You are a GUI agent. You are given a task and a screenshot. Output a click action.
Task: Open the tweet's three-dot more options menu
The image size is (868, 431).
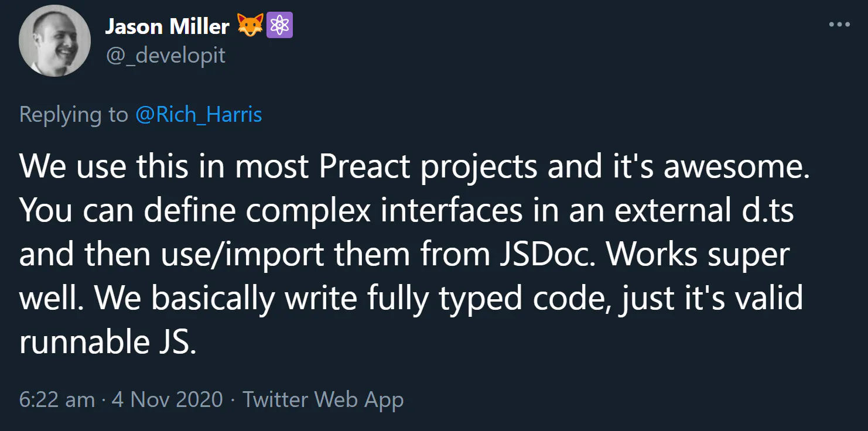coord(839,25)
